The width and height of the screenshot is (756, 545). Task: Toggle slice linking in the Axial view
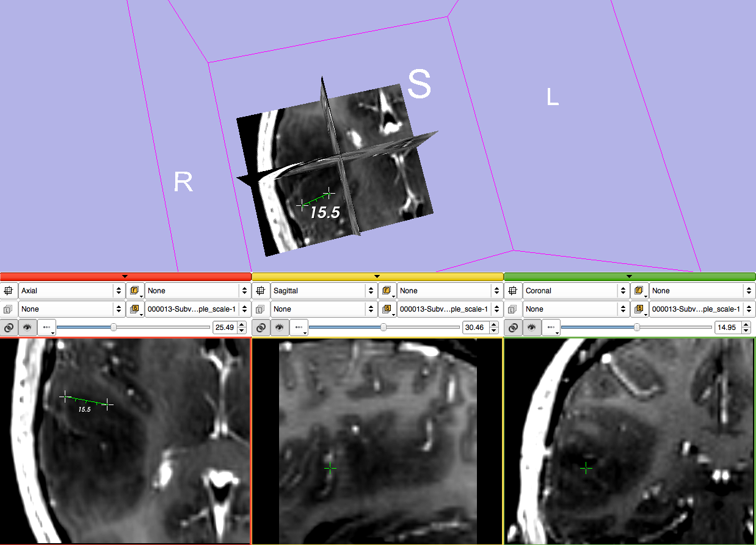9,327
